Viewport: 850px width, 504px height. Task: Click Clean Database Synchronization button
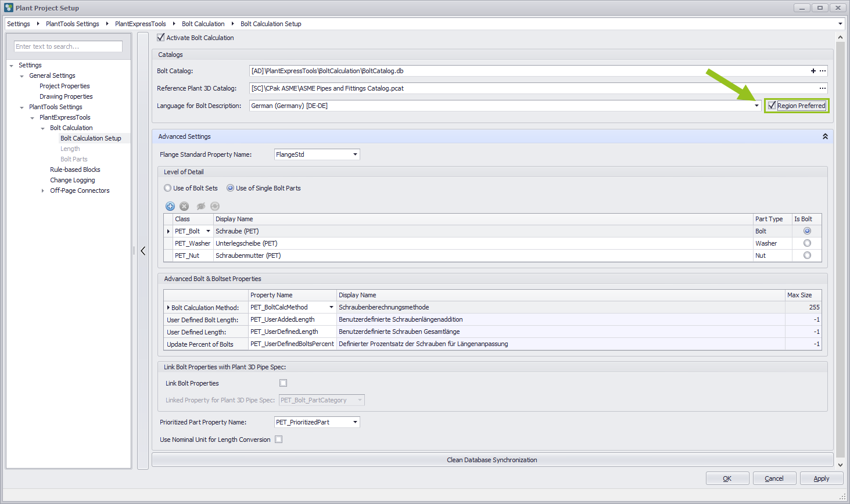(x=492, y=460)
